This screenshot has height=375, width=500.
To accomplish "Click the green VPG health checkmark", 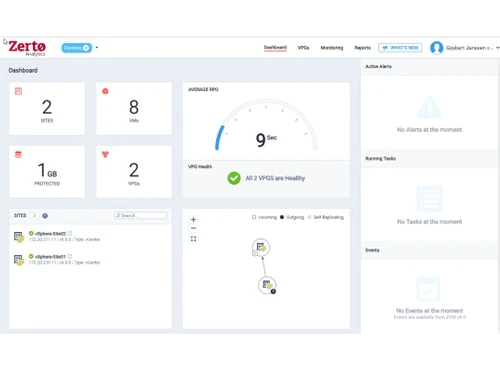I will (234, 178).
